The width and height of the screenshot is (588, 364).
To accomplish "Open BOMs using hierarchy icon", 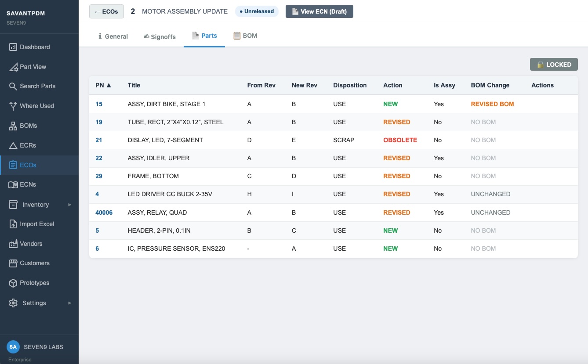I will 13,126.
